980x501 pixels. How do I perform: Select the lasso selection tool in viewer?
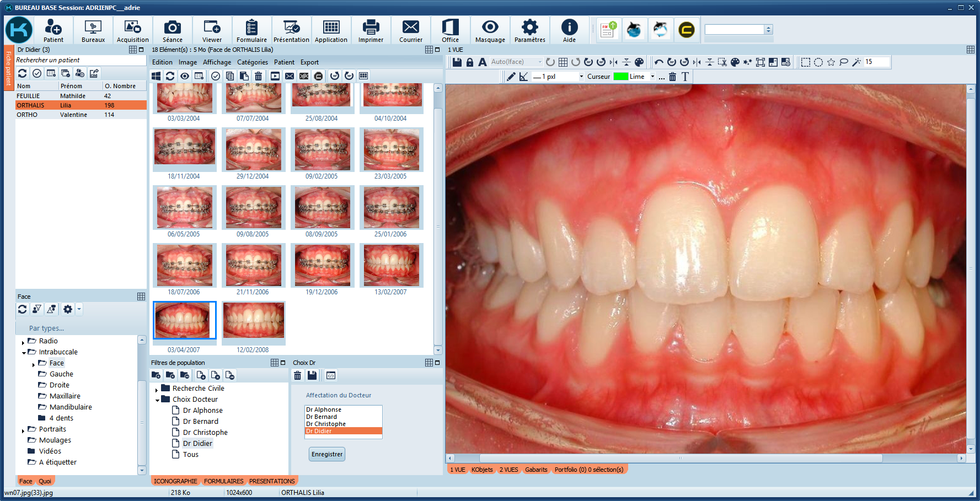[843, 62]
